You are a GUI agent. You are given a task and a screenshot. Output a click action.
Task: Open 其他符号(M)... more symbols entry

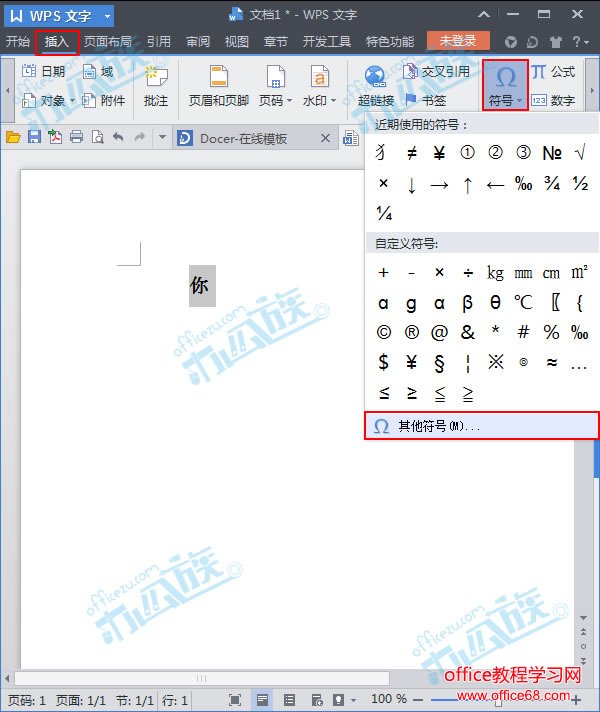pos(482,426)
